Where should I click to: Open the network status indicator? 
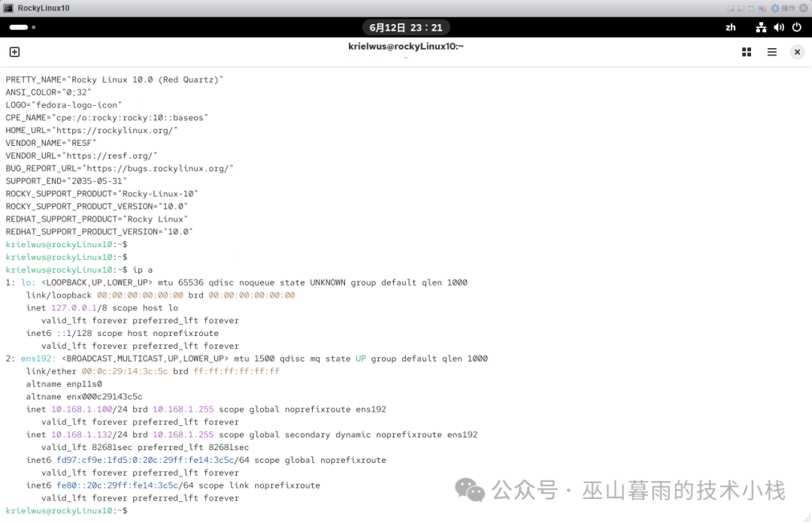coord(761,27)
